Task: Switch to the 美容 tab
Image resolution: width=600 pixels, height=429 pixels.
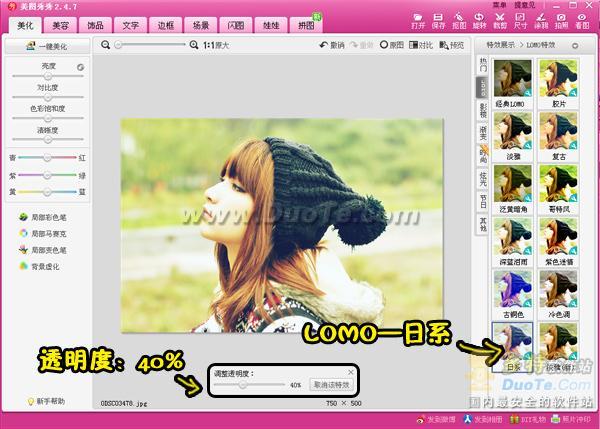Action: click(60, 25)
